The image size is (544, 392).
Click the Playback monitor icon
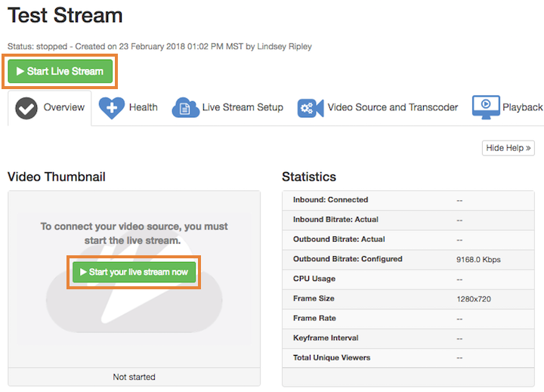click(x=486, y=107)
